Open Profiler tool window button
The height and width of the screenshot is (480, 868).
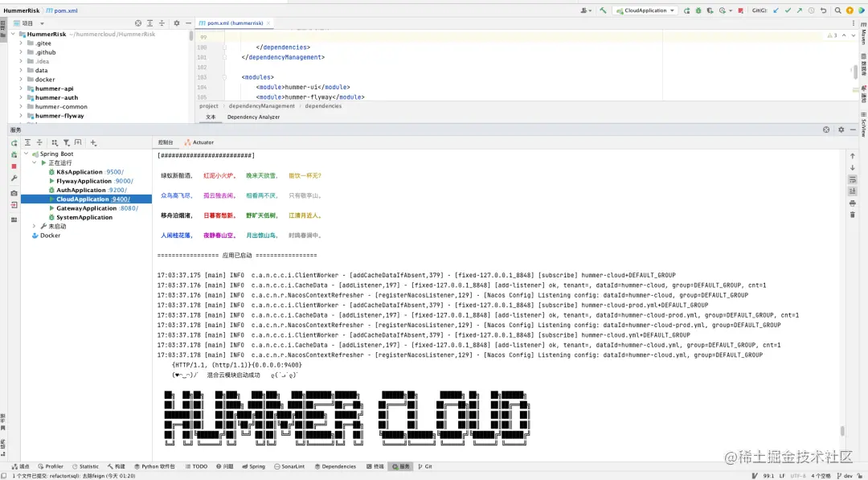coord(51,466)
